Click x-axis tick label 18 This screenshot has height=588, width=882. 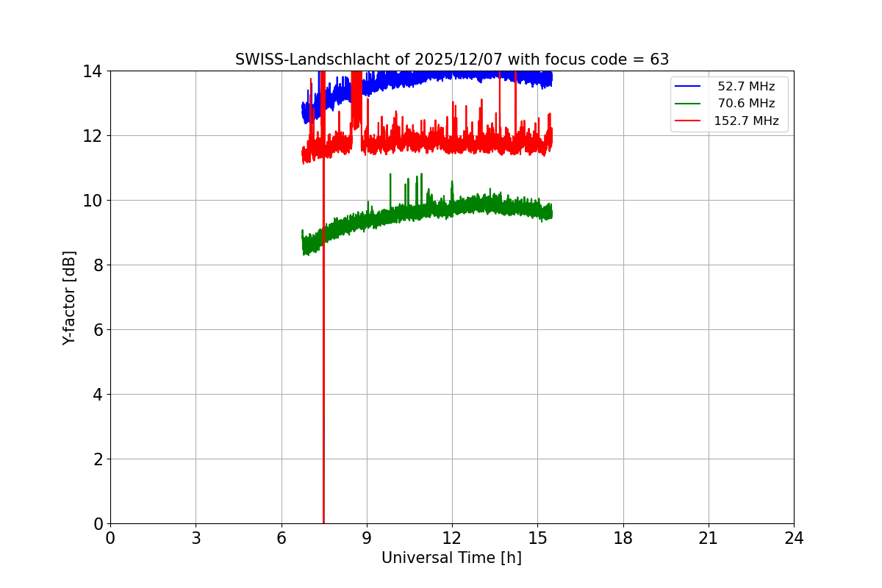coord(623,539)
